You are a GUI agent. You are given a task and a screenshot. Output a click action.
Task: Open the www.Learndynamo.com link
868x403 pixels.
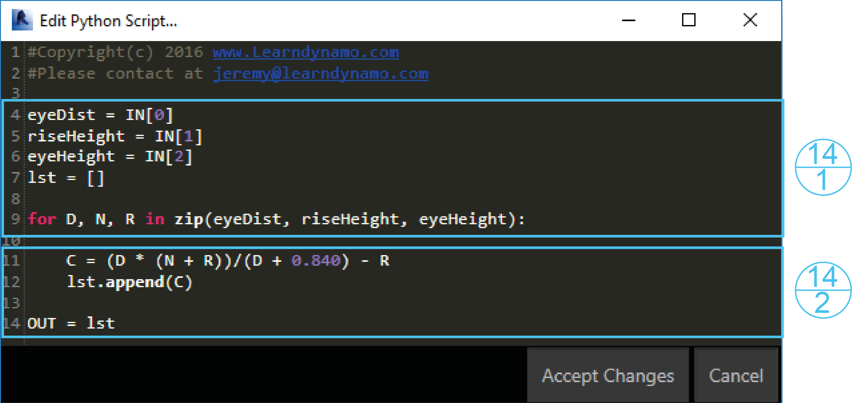(305, 52)
